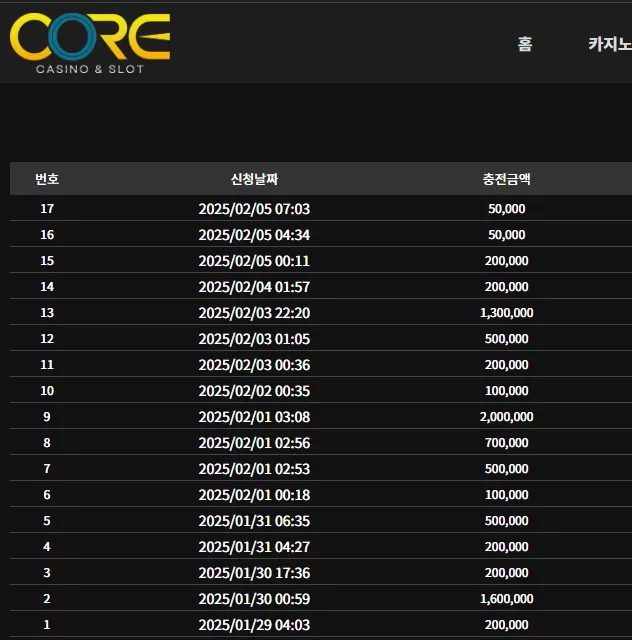Click row number 9
The height and width of the screenshot is (640, 632).
click(x=47, y=417)
